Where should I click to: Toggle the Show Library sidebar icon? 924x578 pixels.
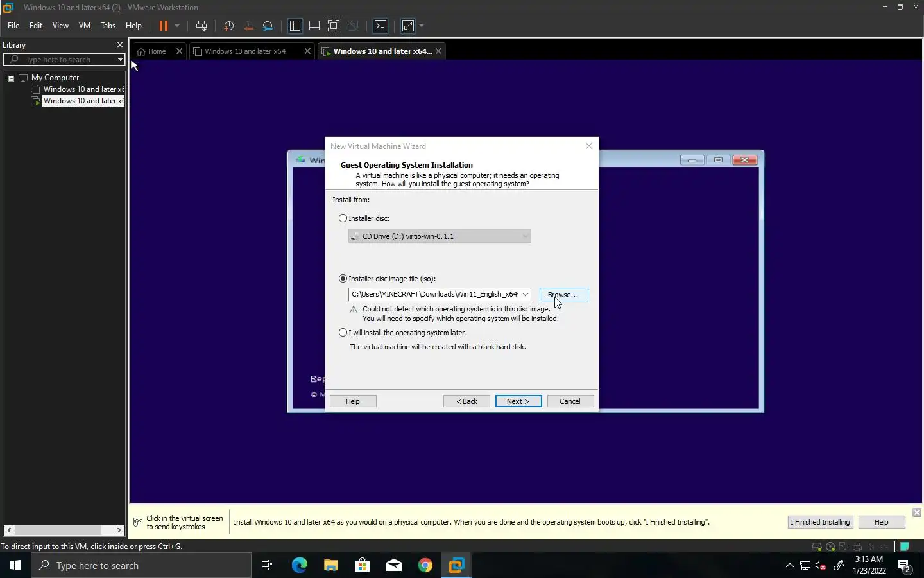pos(295,26)
